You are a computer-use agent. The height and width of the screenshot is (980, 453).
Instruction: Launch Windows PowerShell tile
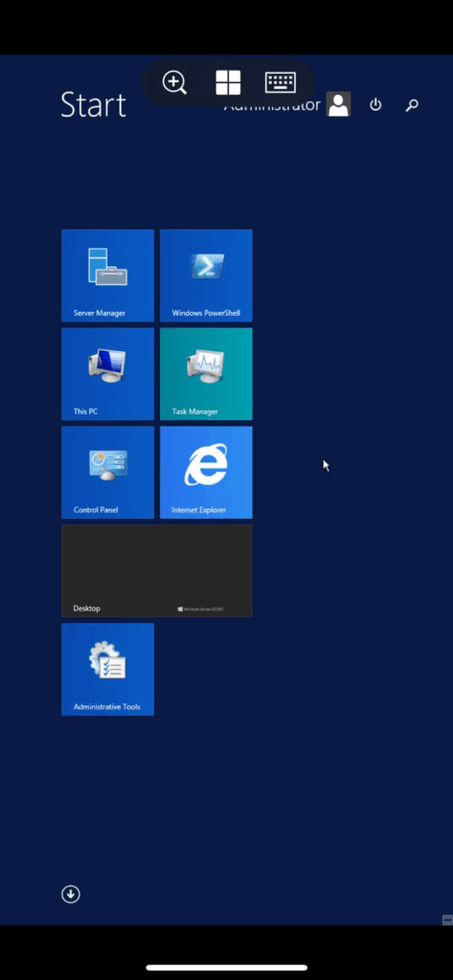(206, 276)
